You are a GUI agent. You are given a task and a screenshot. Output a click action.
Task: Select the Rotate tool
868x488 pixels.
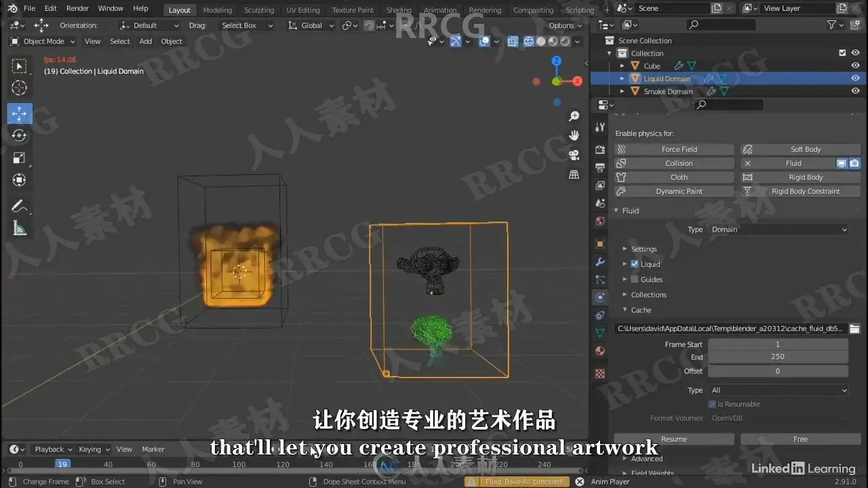[x=20, y=136]
